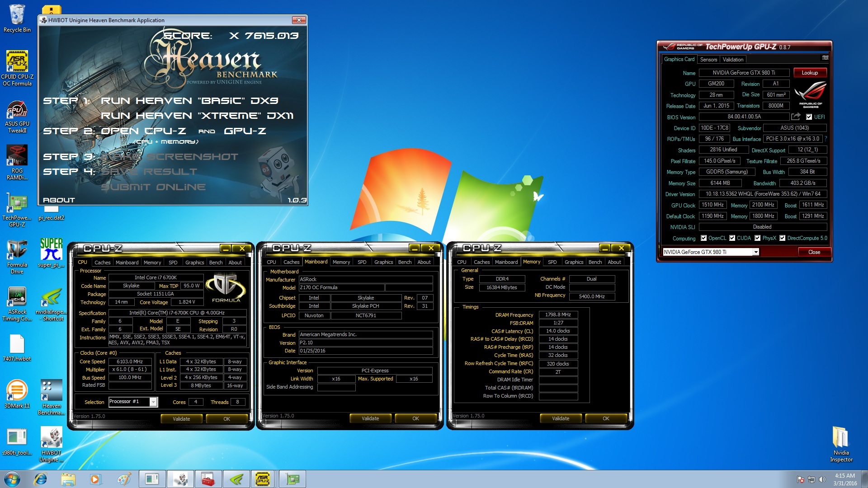The image size is (868, 488).
Task: Launch TechPowerUp GPU-Z desktop icon
Action: pyautogui.click(x=17, y=209)
